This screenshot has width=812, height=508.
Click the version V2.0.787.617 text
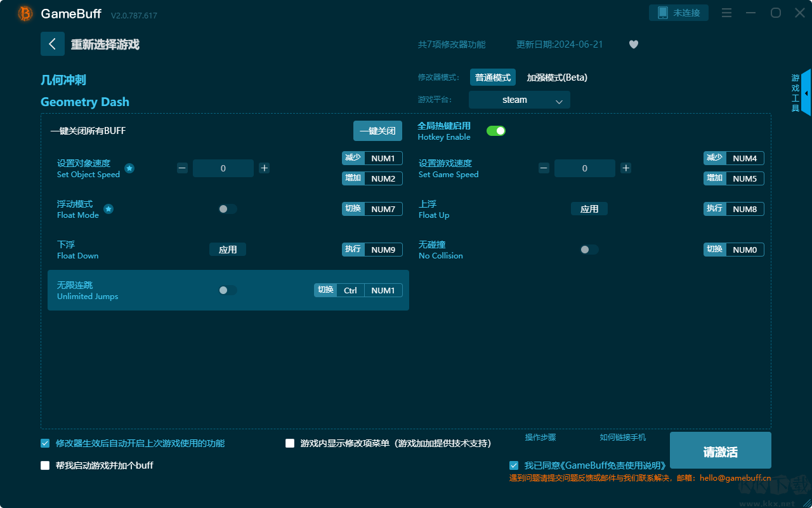click(x=134, y=15)
